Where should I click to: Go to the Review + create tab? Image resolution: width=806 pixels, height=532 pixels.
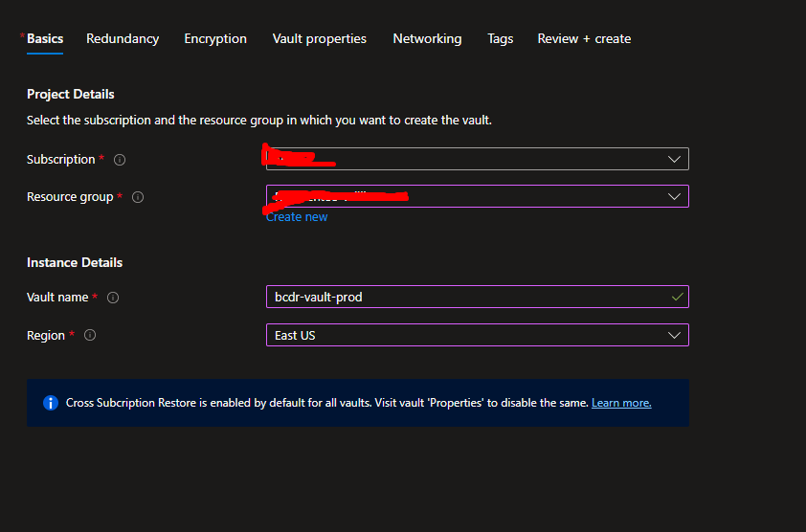pos(584,39)
